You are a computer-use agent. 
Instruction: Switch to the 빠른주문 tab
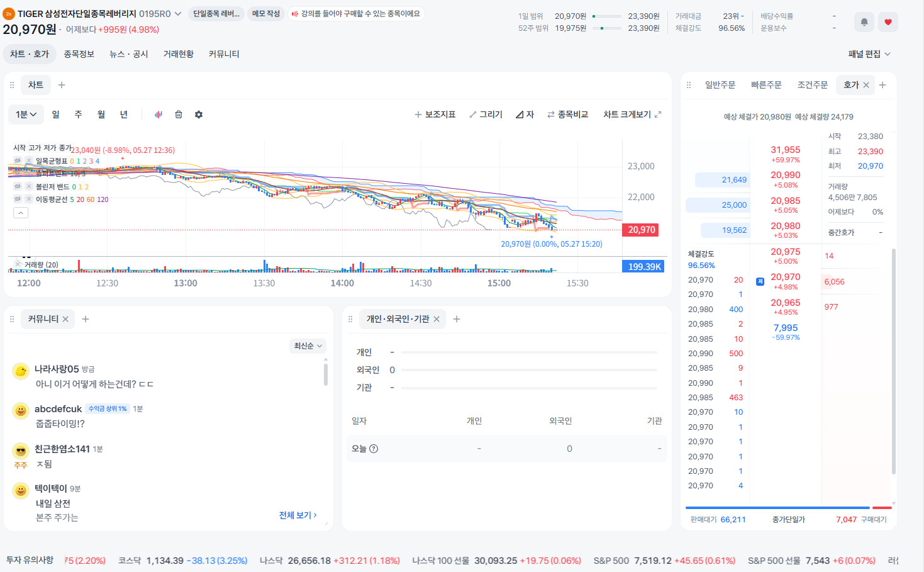click(766, 85)
